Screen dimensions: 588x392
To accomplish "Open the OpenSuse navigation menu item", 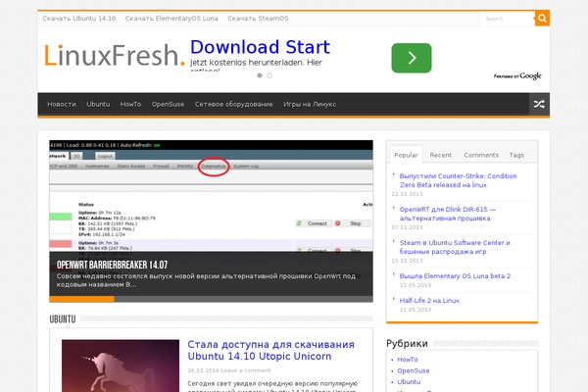I will 168,104.
